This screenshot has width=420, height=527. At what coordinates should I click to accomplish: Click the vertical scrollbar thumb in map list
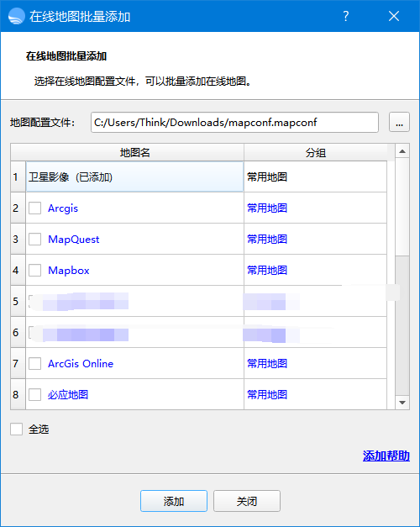tap(402, 325)
